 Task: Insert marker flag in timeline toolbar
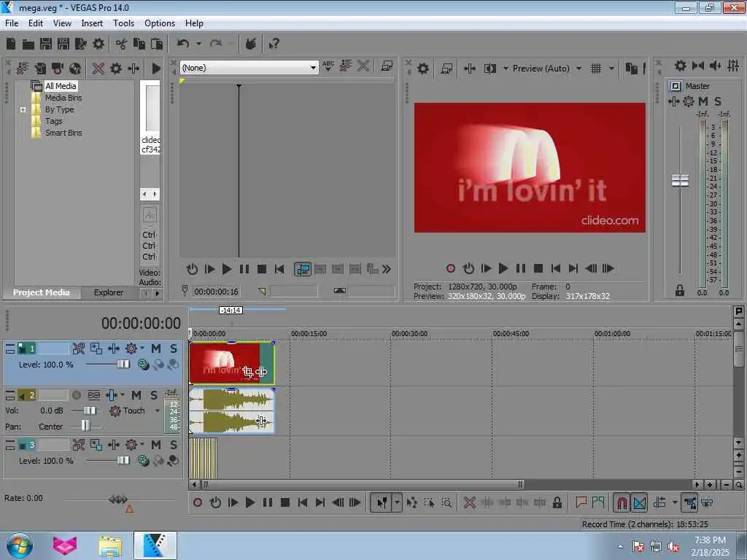pyautogui.click(x=581, y=502)
